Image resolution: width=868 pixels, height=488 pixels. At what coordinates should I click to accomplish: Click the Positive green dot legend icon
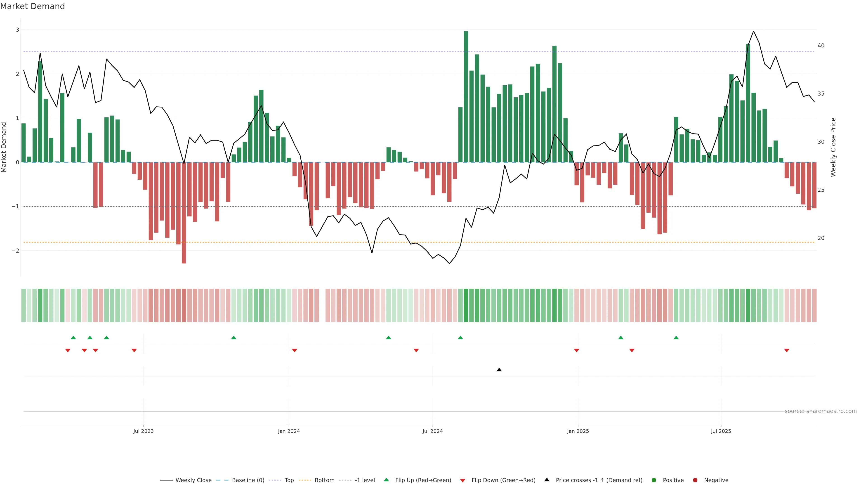(654, 480)
